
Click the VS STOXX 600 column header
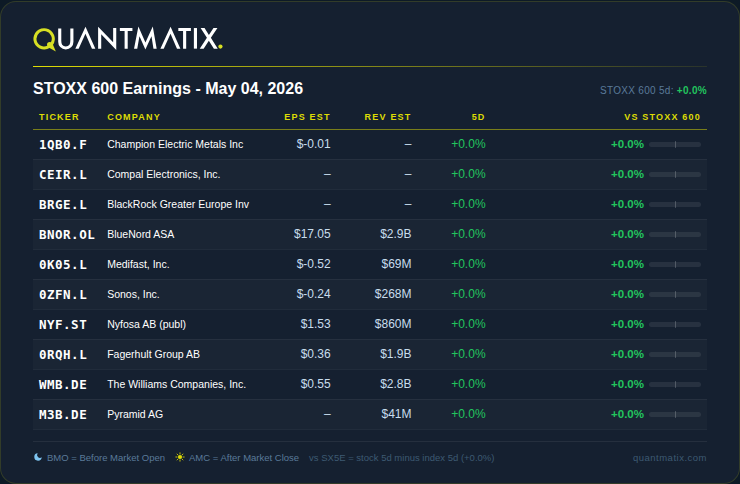tap(662, 117)
